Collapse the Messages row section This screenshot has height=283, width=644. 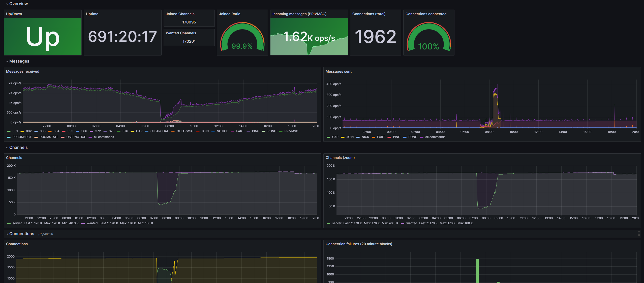[x=19, y=61]
